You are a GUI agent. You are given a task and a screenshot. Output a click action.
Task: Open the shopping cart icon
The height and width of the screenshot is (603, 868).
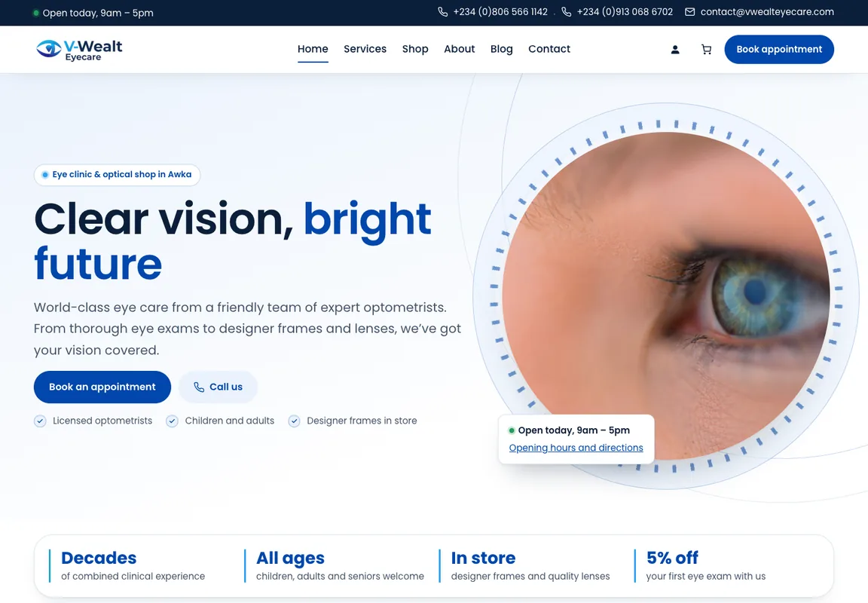(x=706, y=49)
